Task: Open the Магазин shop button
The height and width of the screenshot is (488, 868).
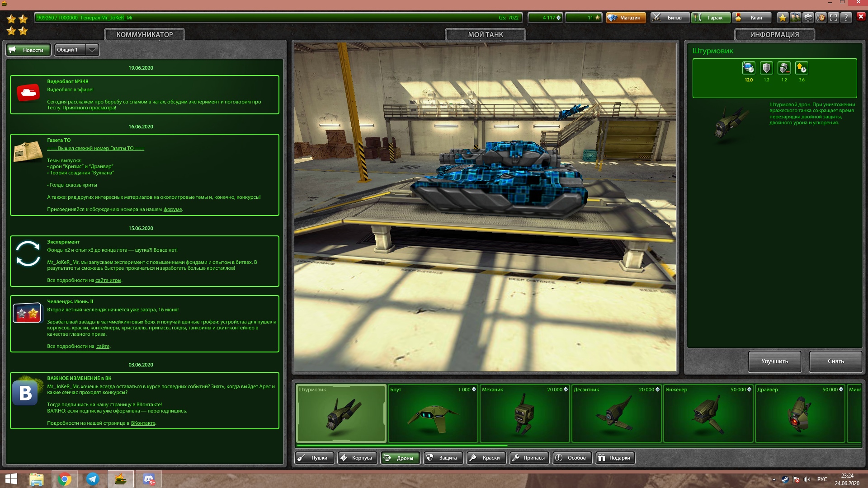Action: click(626, 18)
